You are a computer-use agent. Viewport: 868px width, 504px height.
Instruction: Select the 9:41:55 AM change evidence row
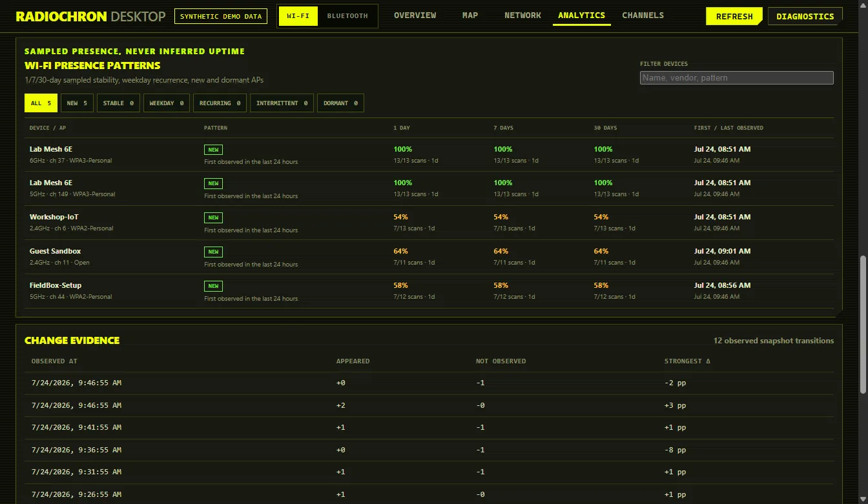pos(429,428)
